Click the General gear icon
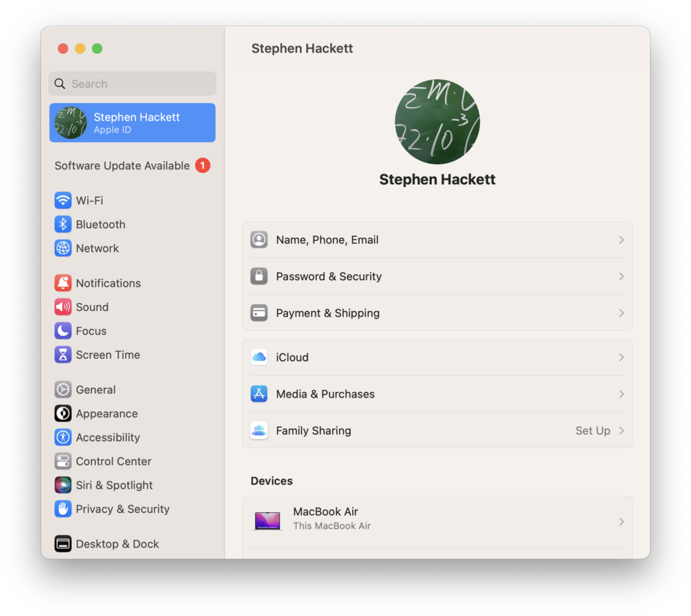Image resolution: width=691 pixels, height=616 pixels. click(63, 389)
